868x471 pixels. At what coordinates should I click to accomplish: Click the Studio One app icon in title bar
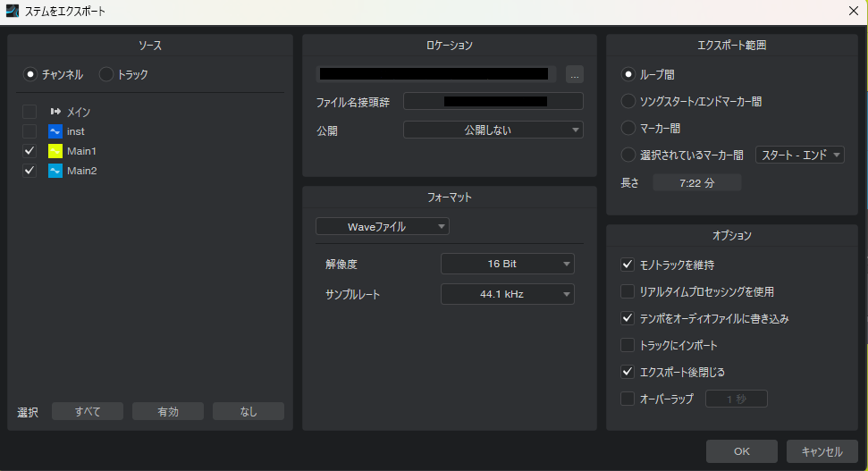[13, 11]
